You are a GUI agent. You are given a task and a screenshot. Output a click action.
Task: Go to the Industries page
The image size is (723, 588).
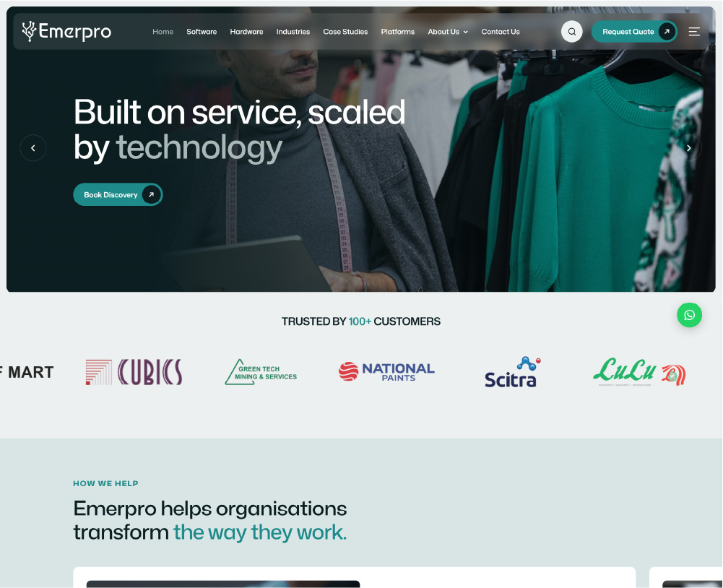pos(293,32)
